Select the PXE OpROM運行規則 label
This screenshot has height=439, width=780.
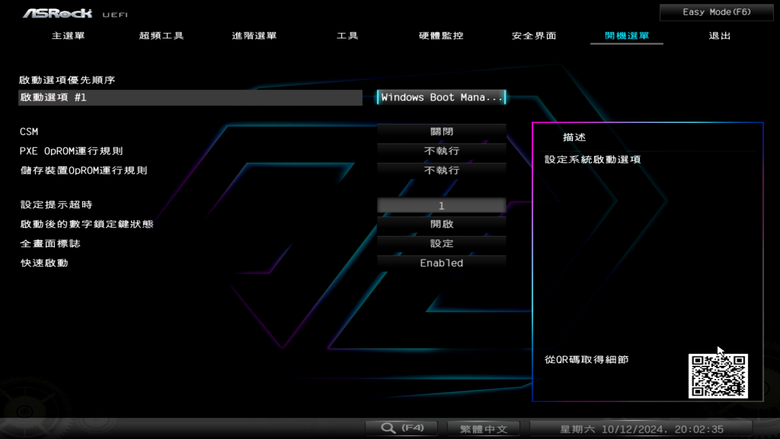71,151
